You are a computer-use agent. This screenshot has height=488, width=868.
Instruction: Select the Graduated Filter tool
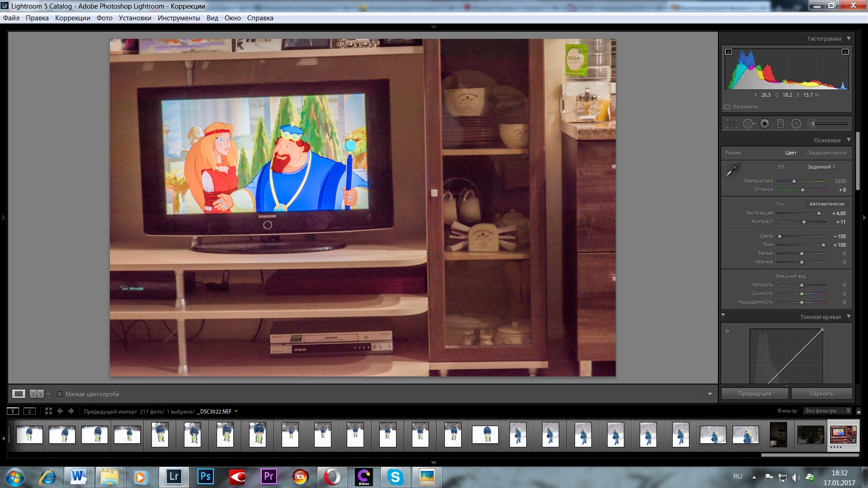[780, 124]
